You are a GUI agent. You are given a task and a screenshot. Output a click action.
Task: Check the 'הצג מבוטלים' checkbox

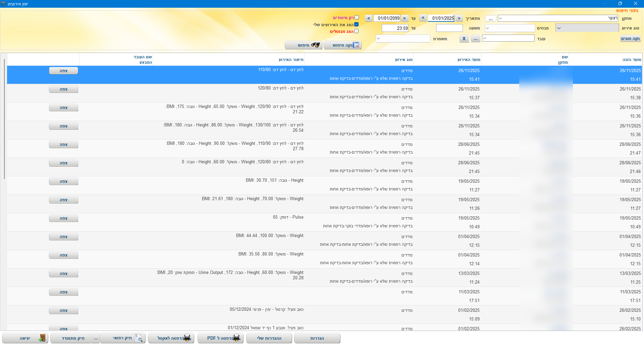[357, 31]
